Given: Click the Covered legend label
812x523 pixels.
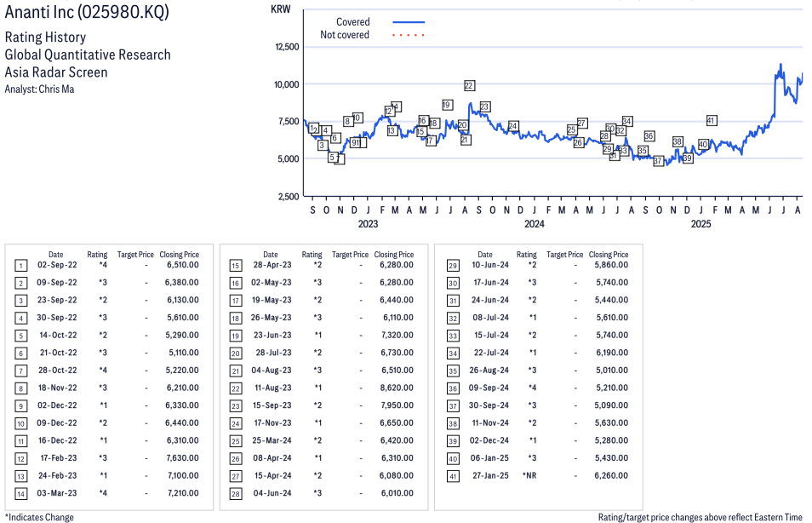Looking at the screenshot, I should point(352,22).
